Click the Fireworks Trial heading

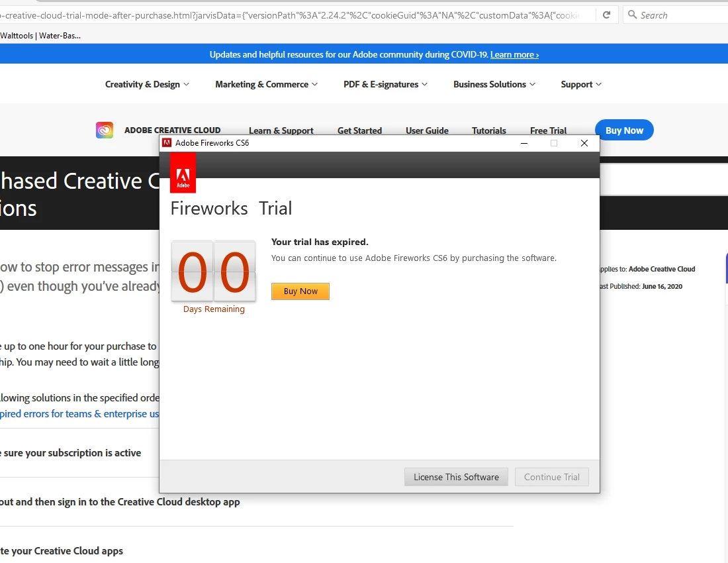coord(231,208)
